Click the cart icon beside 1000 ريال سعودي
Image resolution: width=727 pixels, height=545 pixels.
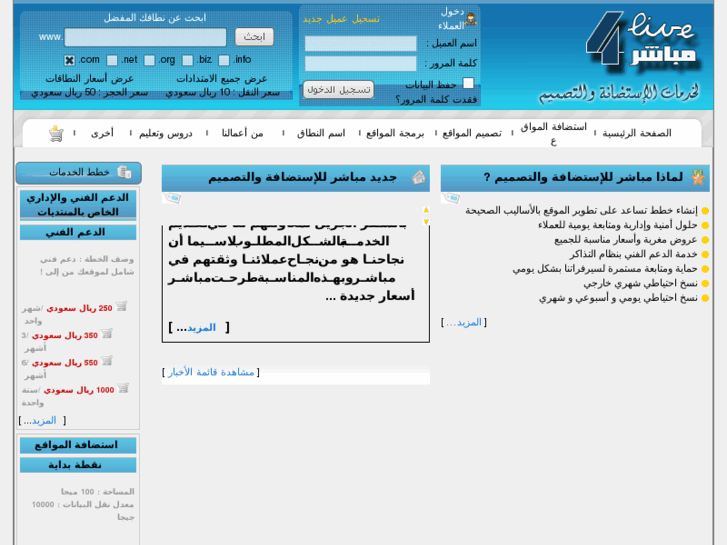[123, 388]
